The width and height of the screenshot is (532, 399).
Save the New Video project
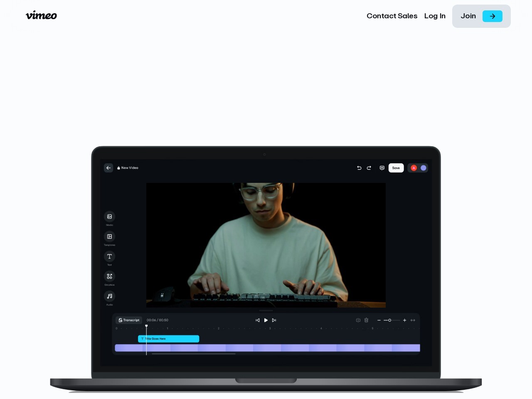tap(396, 168)
